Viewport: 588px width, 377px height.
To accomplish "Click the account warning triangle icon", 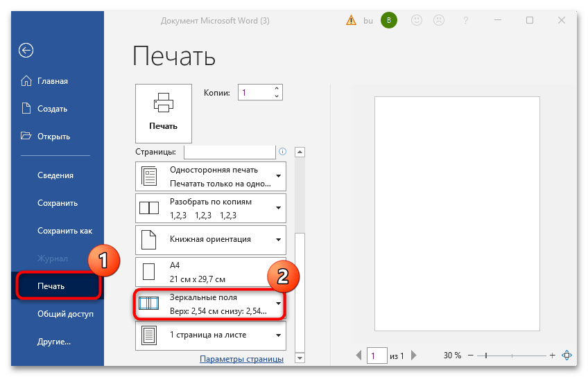I will 351,20.
